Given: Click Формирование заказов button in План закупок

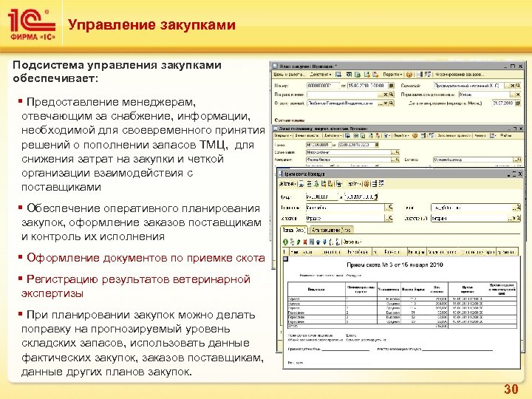Looking at the screenshot, I should click(460, 75).
